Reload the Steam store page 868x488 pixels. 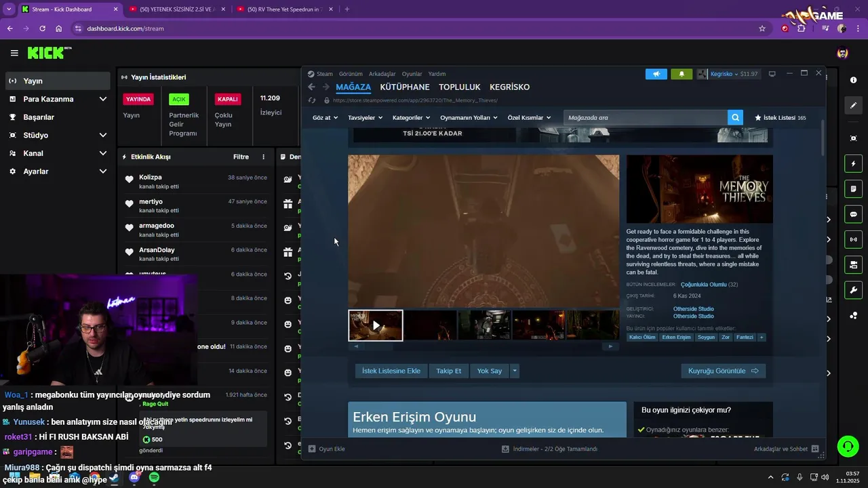point(312,100)
